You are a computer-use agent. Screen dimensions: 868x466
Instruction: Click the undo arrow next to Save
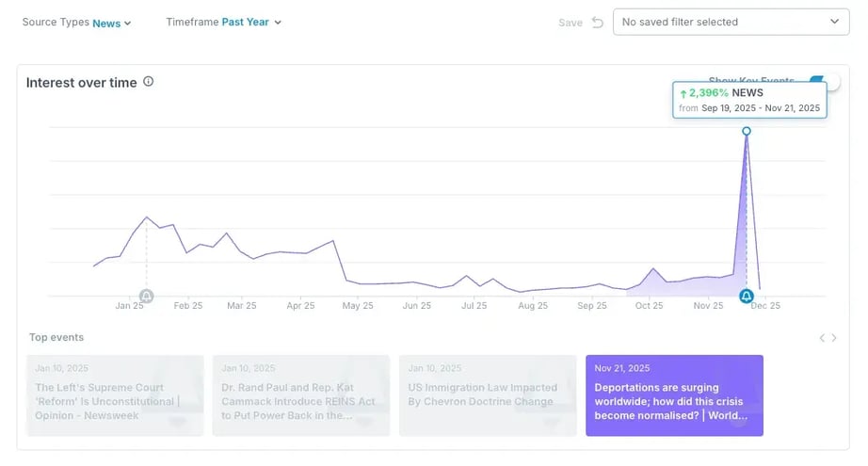pyautogui.click(x=597, y=23)
